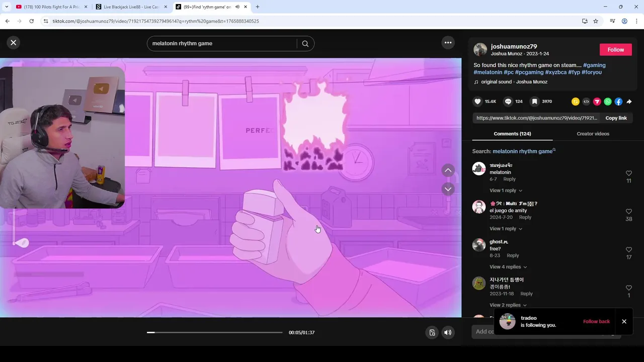Mute the video sound
The image size is (644, 362).
[x=448, y=332]
